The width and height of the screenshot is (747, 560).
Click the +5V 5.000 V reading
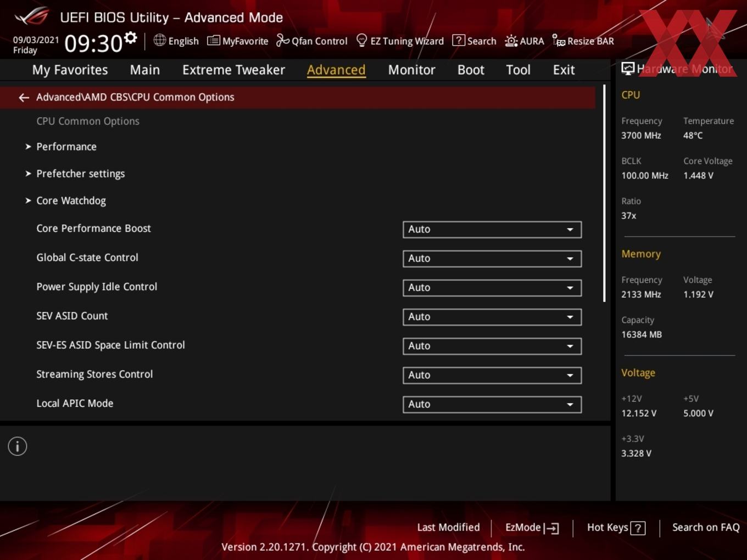[x=698, y=413]
